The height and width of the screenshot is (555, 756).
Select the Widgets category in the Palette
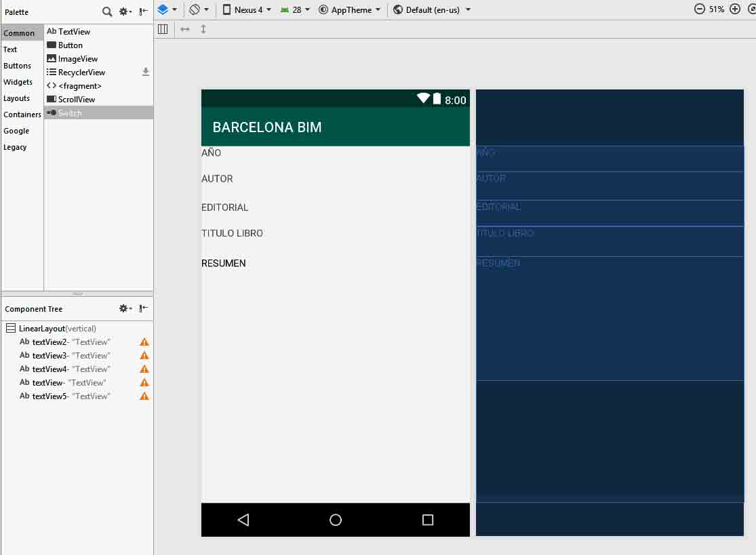pyautogui.click(x=18, y=82)
